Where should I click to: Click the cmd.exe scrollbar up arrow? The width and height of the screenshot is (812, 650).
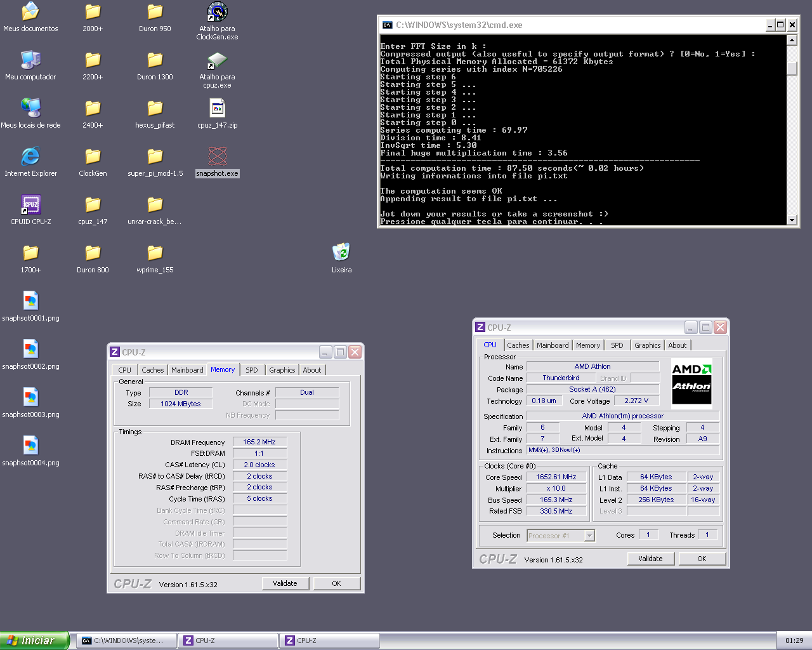pyautogui.click(x=792, y=40)
